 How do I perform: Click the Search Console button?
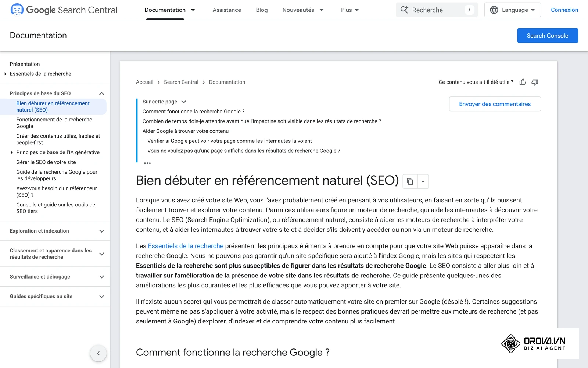[x=548, y=36]
